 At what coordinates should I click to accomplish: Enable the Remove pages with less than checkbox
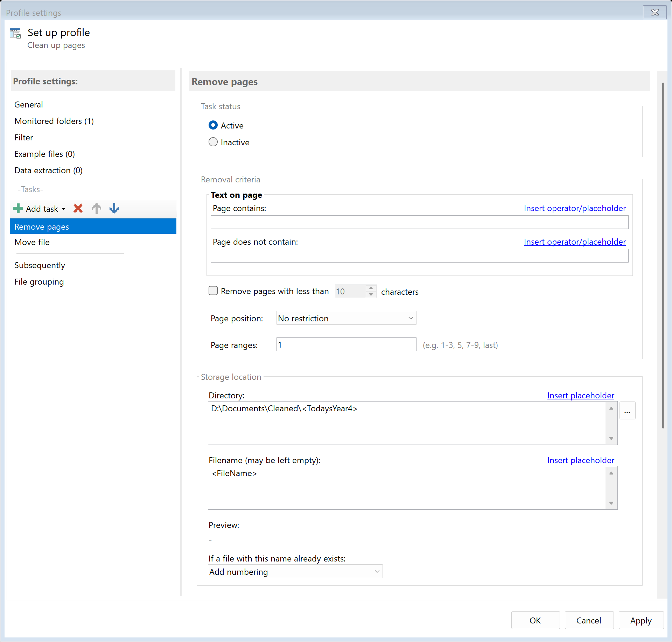tap(213, 291)
